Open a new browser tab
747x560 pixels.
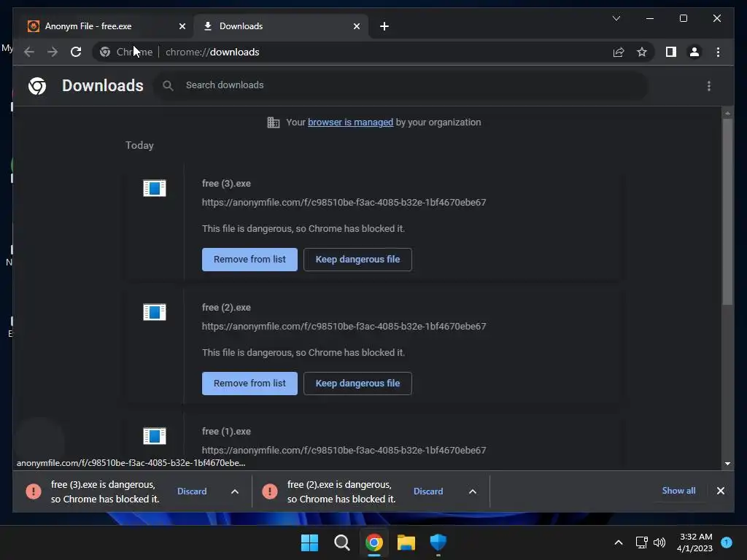(x=384, y=26)
